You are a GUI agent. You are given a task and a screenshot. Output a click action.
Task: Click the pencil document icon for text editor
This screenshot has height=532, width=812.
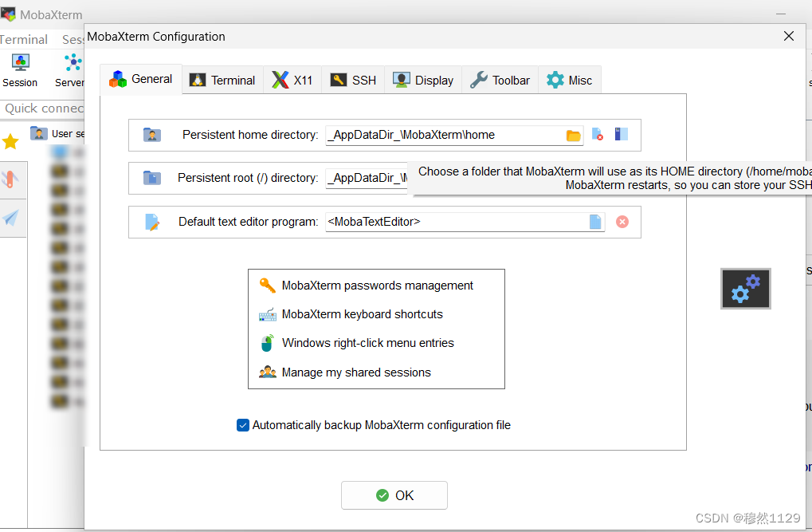tap(151, 222)
